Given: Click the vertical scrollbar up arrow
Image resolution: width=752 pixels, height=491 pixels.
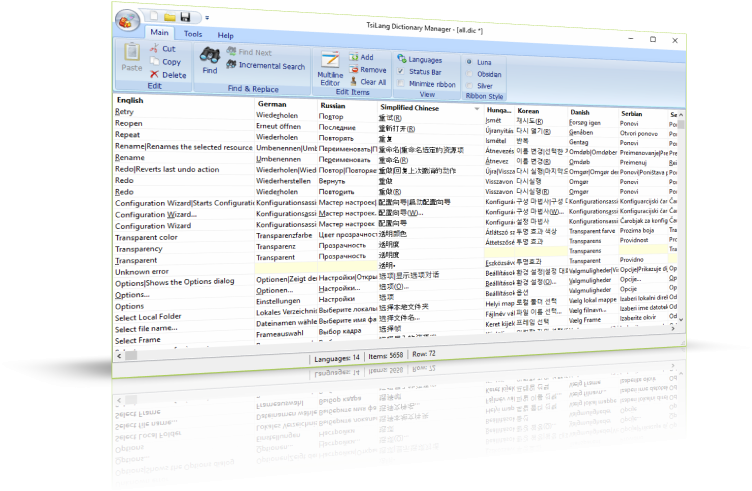Looking at the screenshot, I should pos(681,115).
